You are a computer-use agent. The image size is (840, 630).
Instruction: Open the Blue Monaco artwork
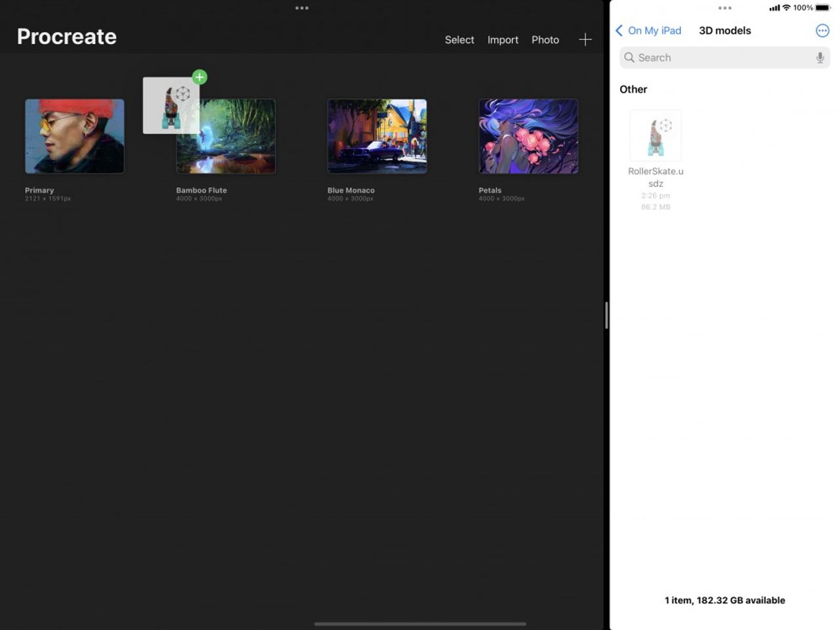377,136
